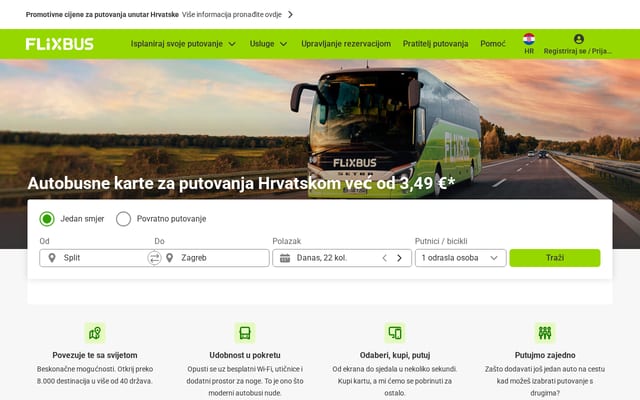
Task: Go to the next departure day
Action: pyautogui.click(x=399, y=258)
